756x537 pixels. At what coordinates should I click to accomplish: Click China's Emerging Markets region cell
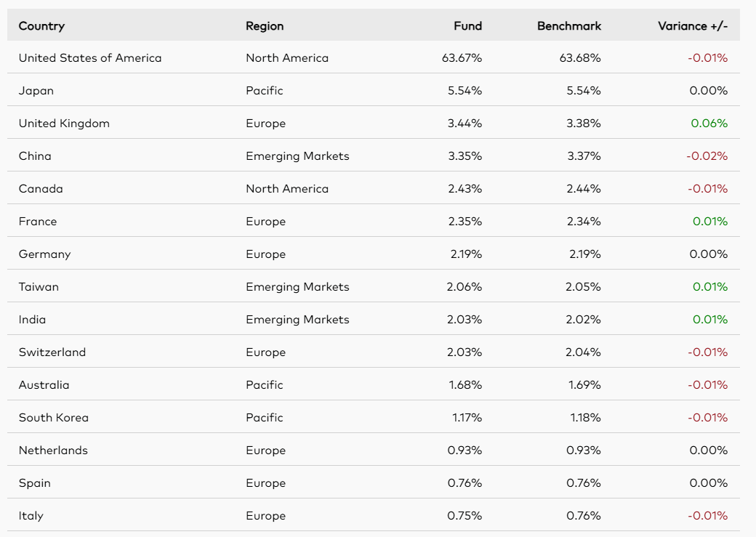(297, 156)
